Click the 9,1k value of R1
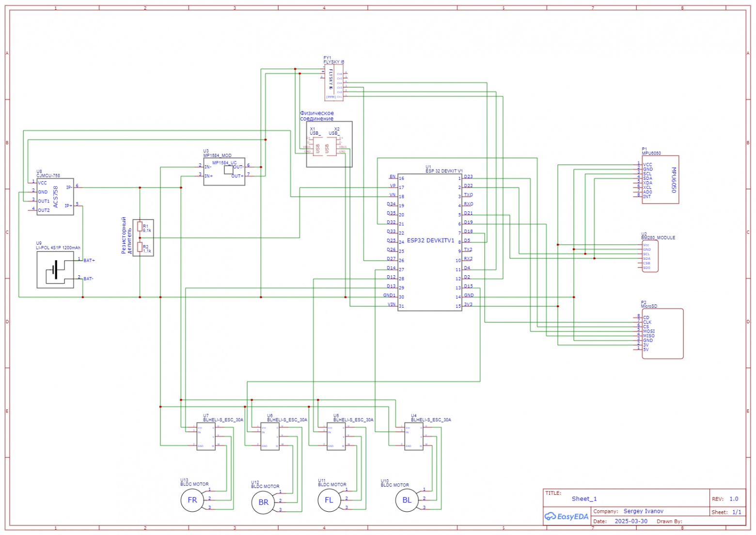This screenshot has height=535, width=756. coord(147,231)
